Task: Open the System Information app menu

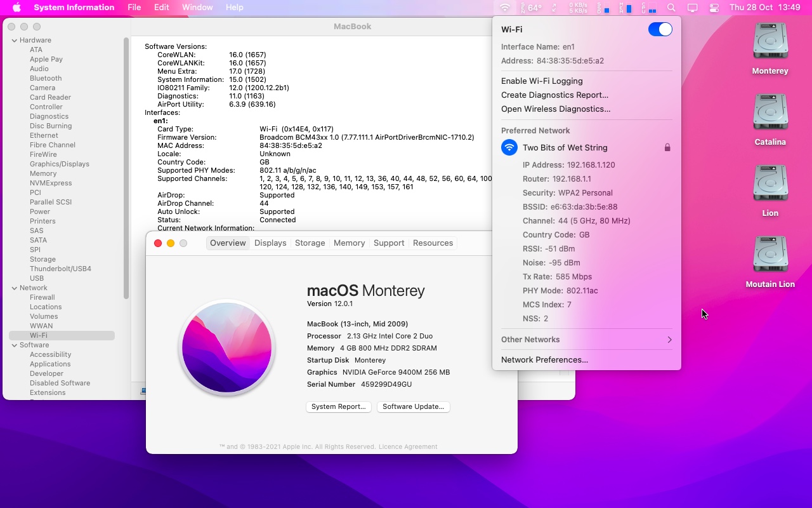Action: click(x=74, y=8)
